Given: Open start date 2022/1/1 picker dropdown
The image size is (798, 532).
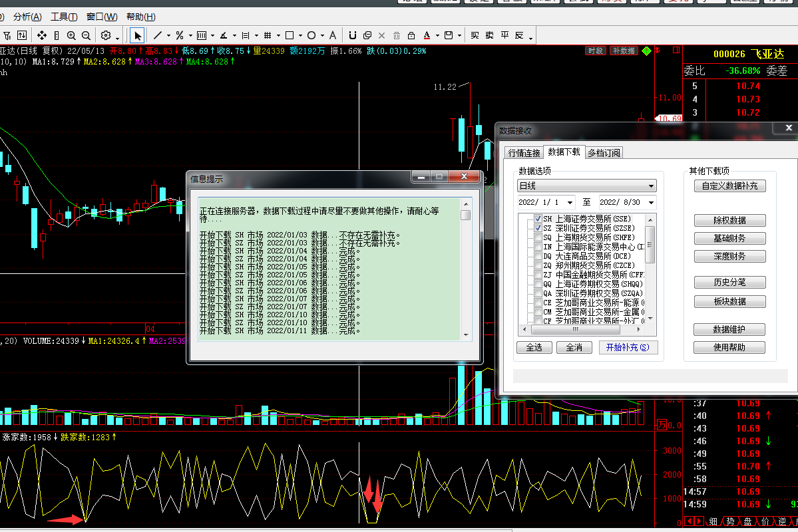Looking at the screenshot, I should tap(570, 202).
